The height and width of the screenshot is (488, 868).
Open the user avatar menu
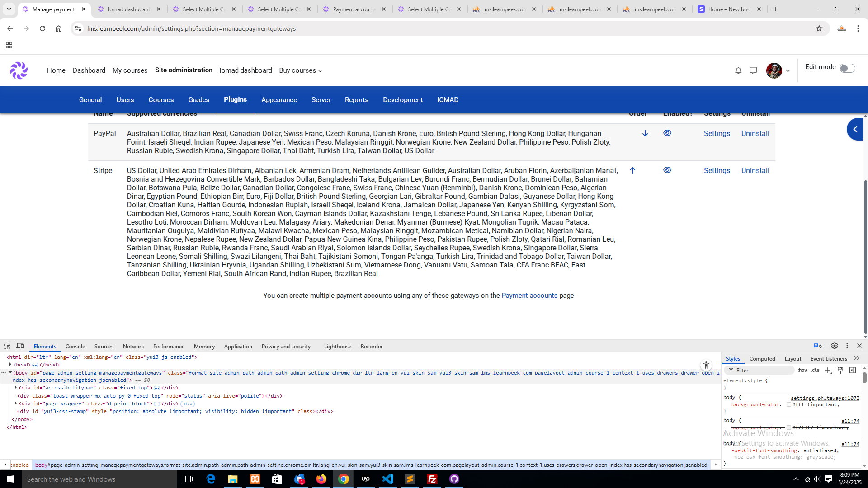click(778, 70)
